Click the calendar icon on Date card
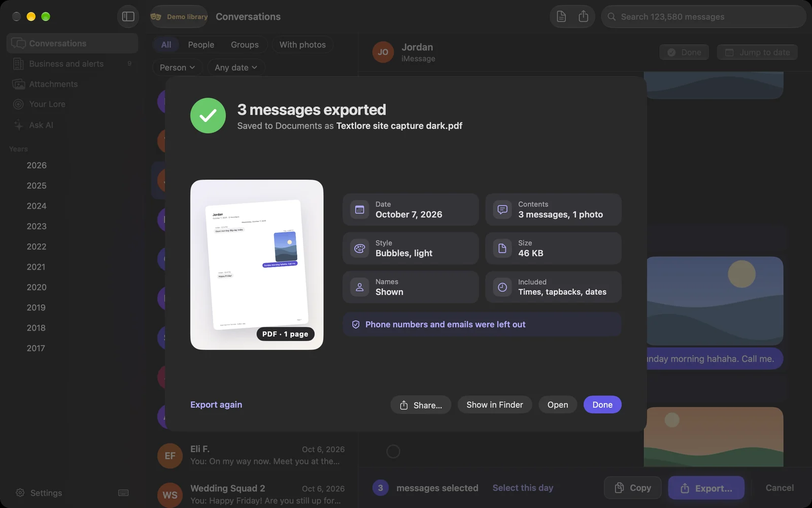Image resolution: width=812 pixels, height=508 pixels. point(359,209)
